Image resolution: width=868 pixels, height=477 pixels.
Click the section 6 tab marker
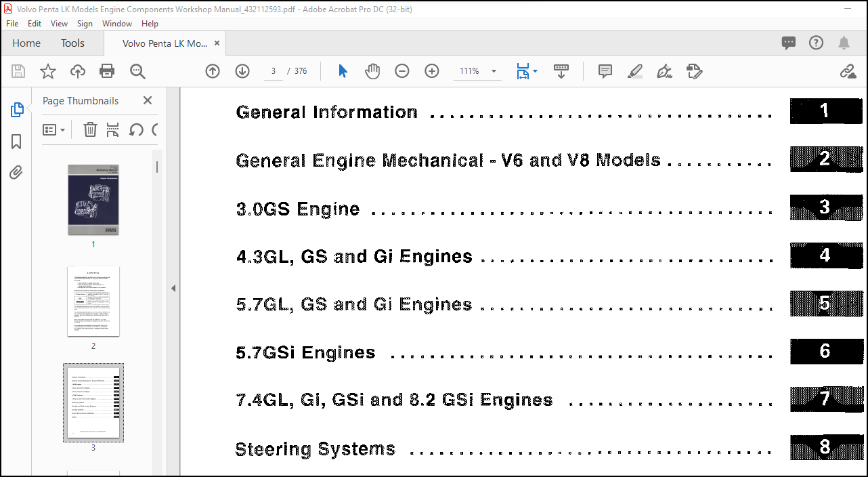(x=826, y=351)
